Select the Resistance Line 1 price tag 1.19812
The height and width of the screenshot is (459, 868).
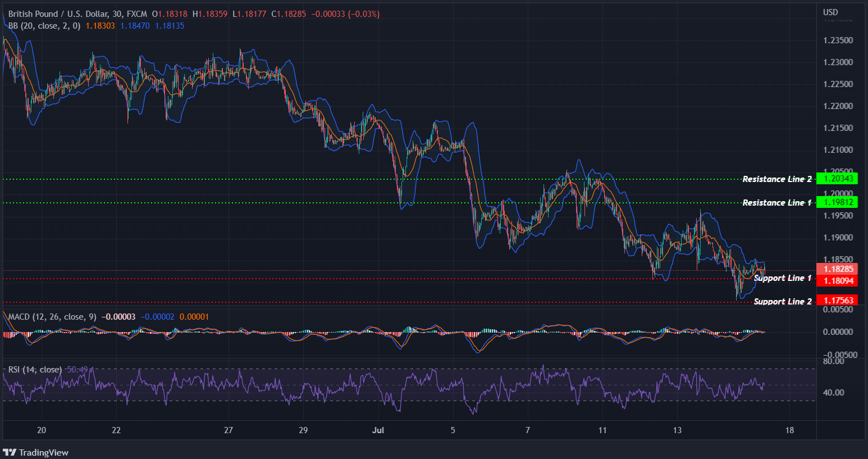(838, 202)
